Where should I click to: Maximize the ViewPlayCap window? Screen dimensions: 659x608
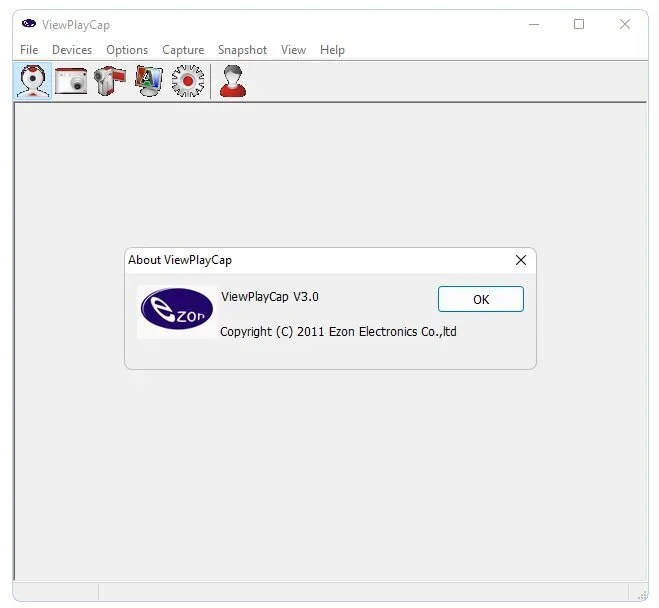click(579, 24)
